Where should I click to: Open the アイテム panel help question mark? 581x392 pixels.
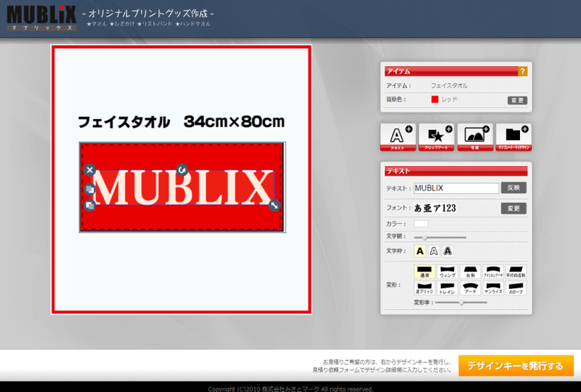tap(522, 71)
